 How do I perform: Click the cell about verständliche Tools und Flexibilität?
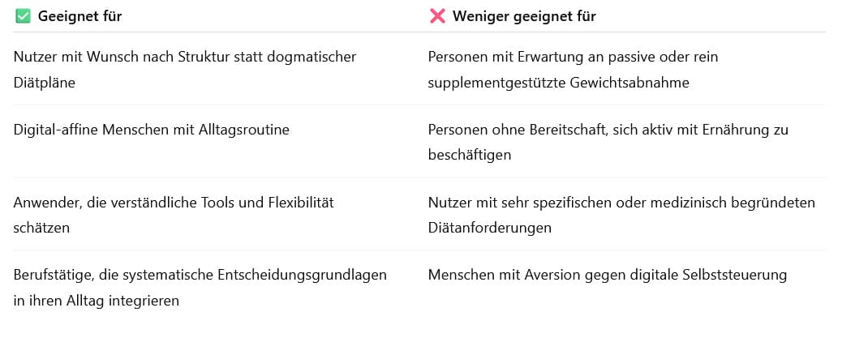coord(174,215)
